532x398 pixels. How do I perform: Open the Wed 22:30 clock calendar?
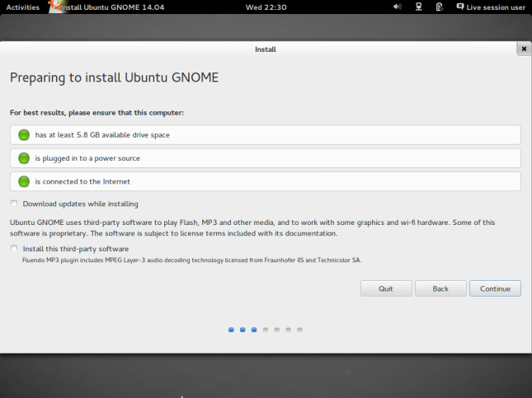pos(266,7)
